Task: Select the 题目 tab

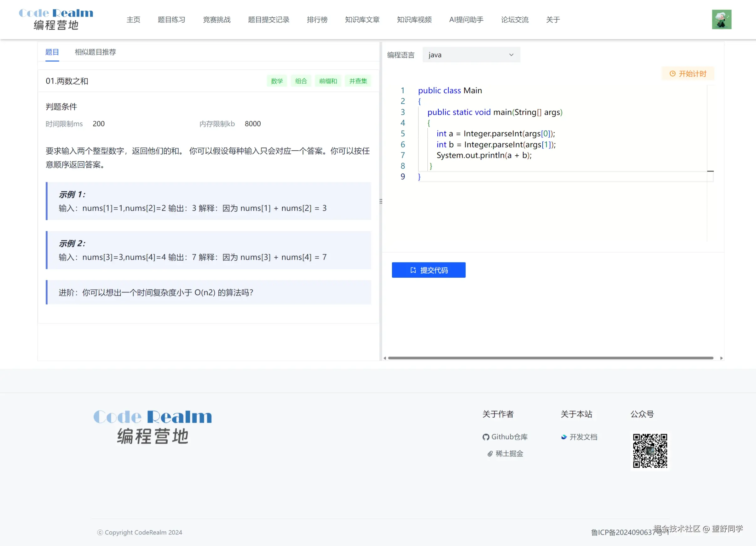Action: click(x=52, y=52)
